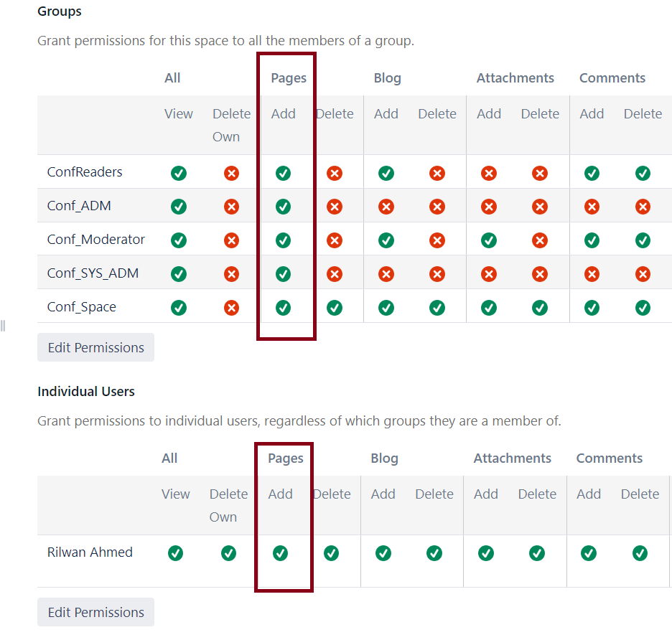672x640 pixels.
Task: Select the Conf_Moderator group name
Action: pos(96,239)
